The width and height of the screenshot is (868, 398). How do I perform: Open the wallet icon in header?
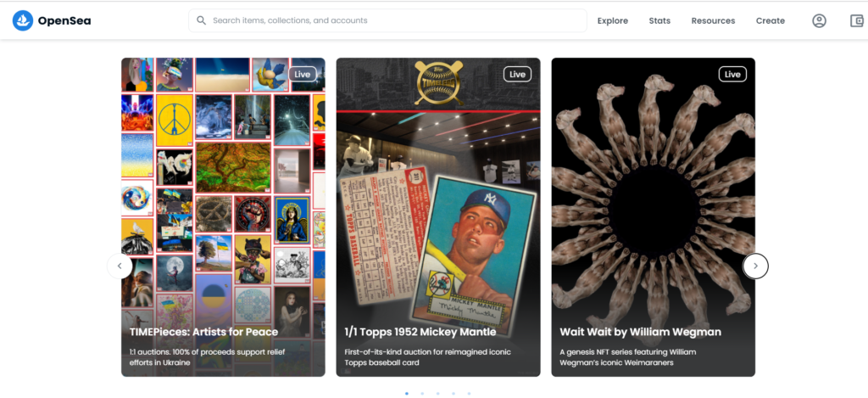pos(857,20)
